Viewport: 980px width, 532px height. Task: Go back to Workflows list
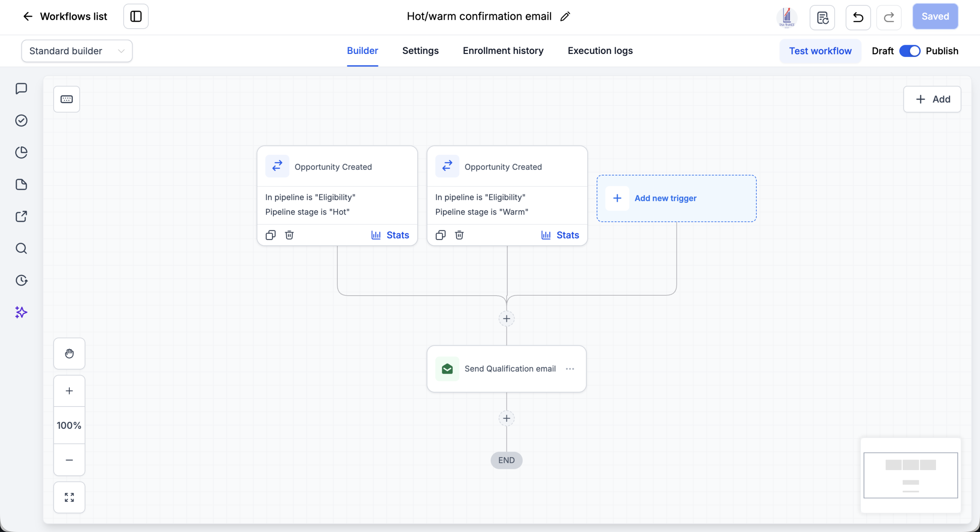[65, 16]
